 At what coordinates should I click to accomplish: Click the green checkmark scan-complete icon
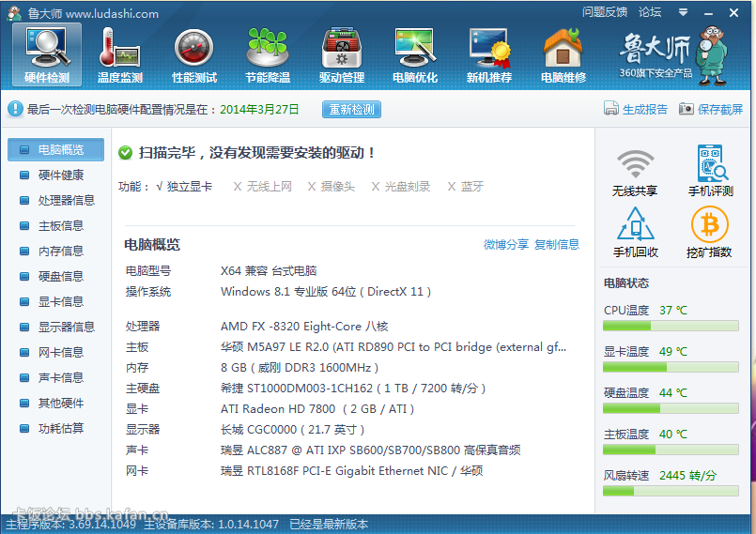[x=125, y=153]
